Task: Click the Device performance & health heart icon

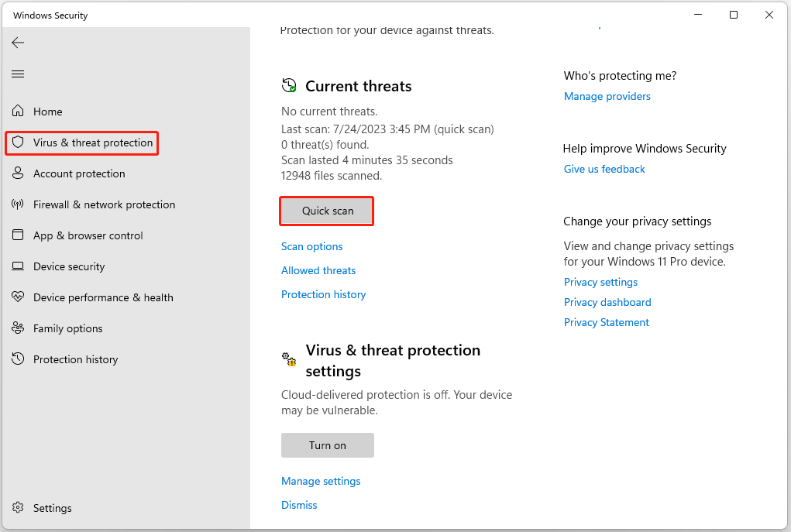Action: click(18, 297)
